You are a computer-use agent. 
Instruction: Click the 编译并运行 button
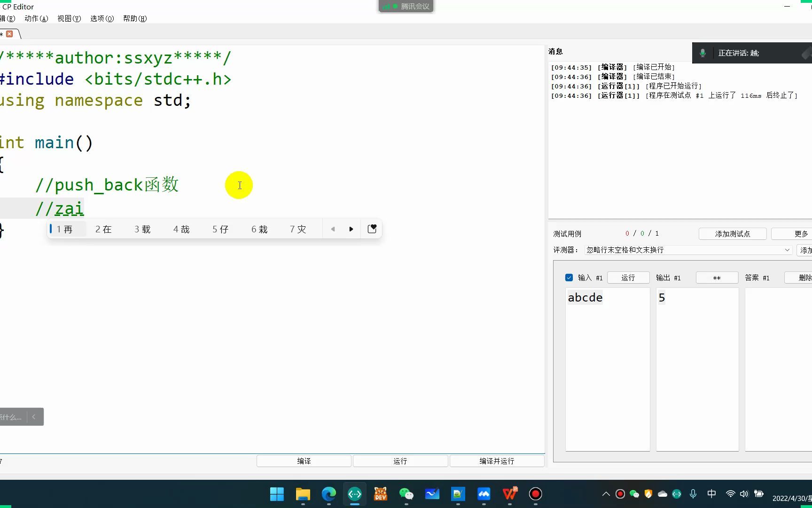pos(497,461)
